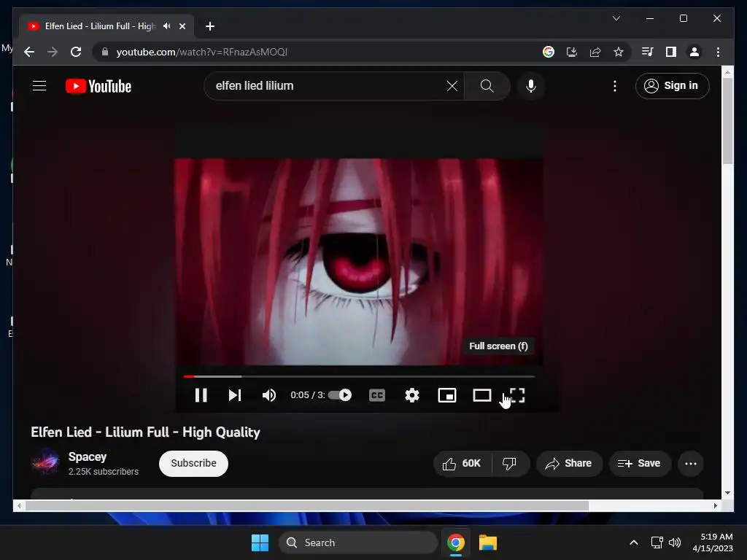
Task: Close the Elfen Lied tab
Action: point(182,26)
